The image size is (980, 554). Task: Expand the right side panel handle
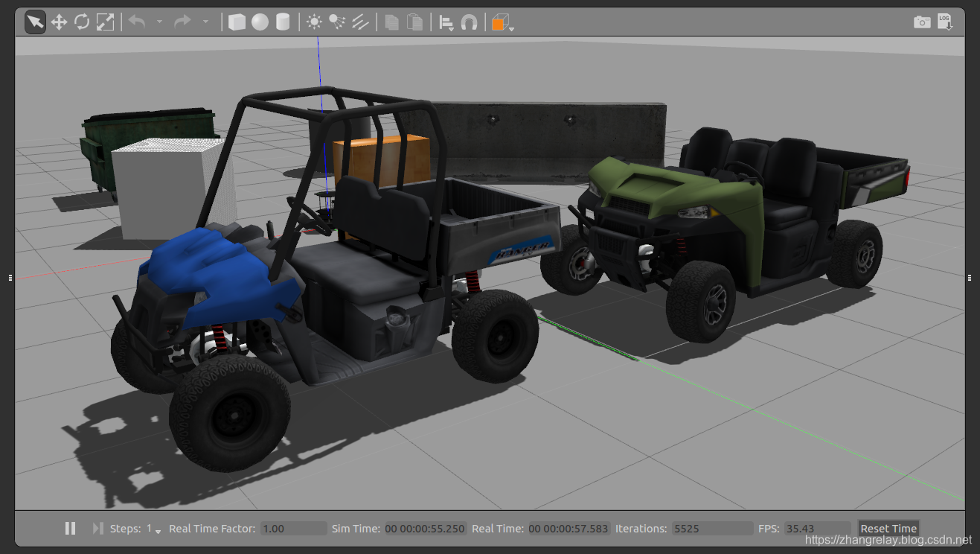tap(970, 278)
